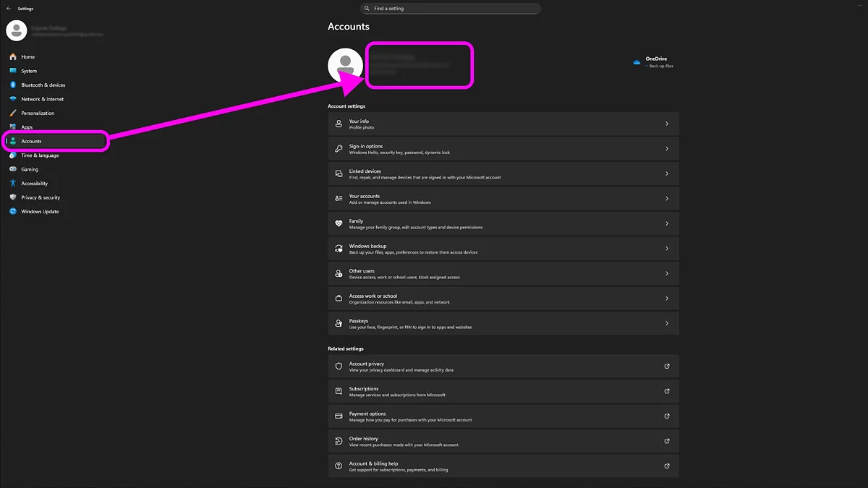
Task: Expand the Your accounts section
Action: click(503, 198)
